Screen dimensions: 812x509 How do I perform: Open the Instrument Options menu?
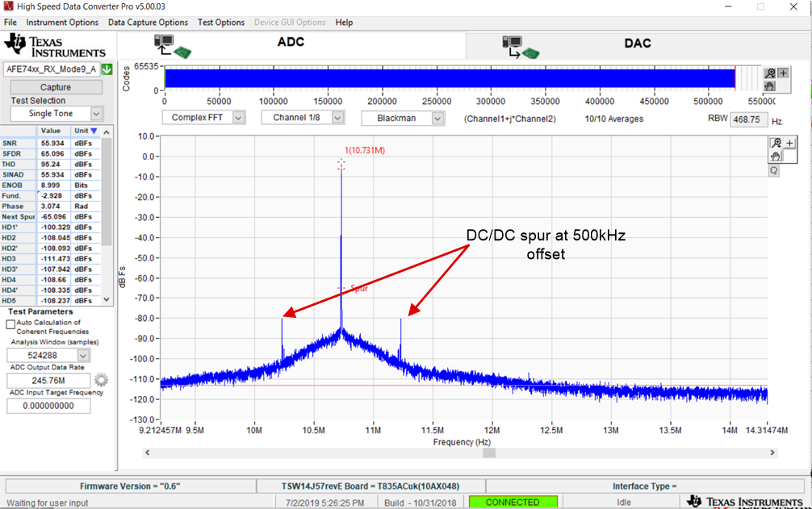[x=62, y=23]
